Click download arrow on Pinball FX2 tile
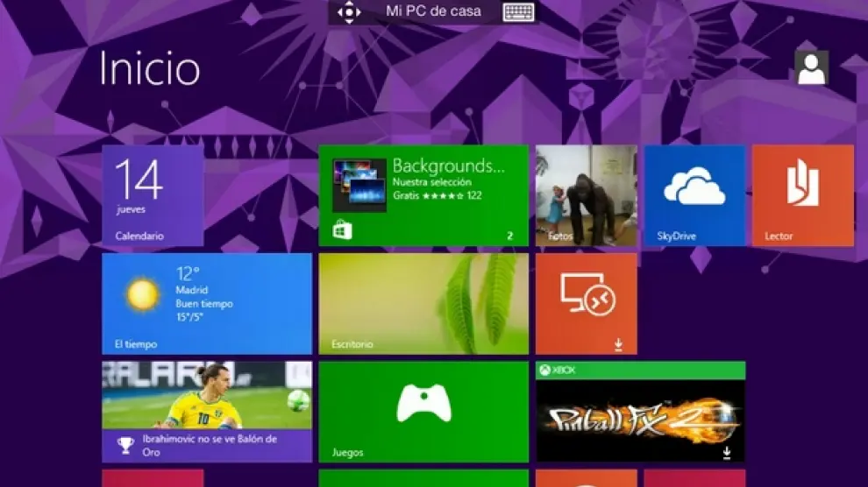Screen dimensions: 868x487 pyautogui.click(x=727, y=453)
